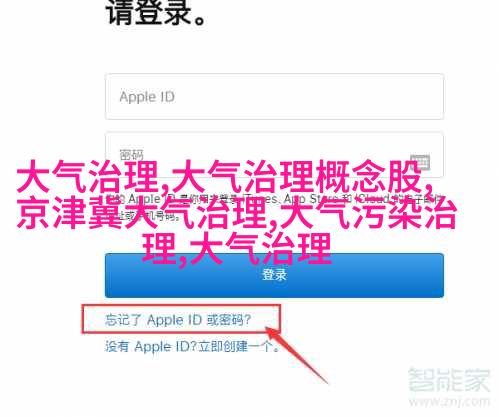Click the www.znj.com watermark URL
The image size is (499, 417).
pos(449,402)
